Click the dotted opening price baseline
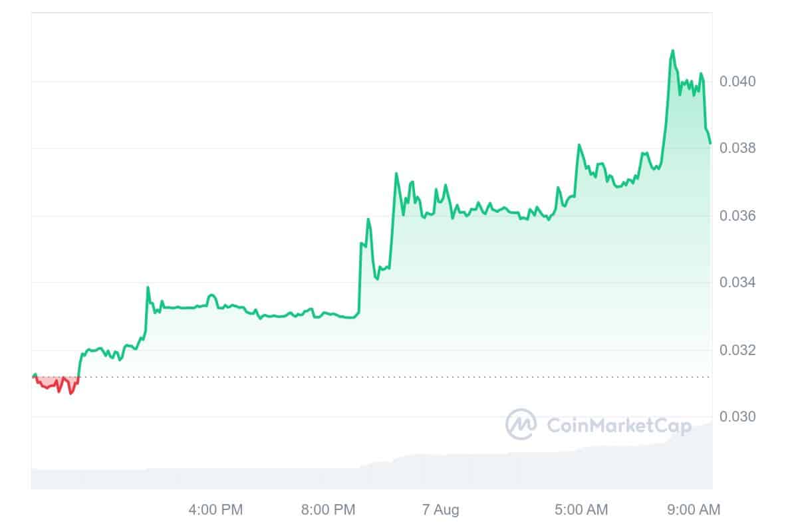Viewport: 798px width, 532px height. [x=399, y=377]
